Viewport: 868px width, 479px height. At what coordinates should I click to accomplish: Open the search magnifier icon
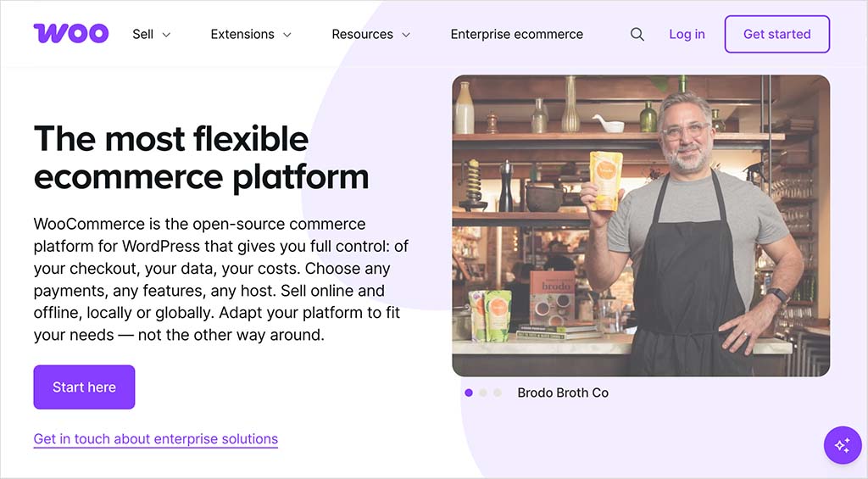[x=637, y=34]
